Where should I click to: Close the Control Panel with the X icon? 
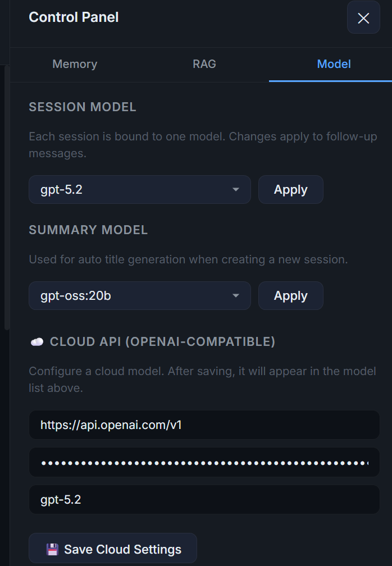(363, 18)
